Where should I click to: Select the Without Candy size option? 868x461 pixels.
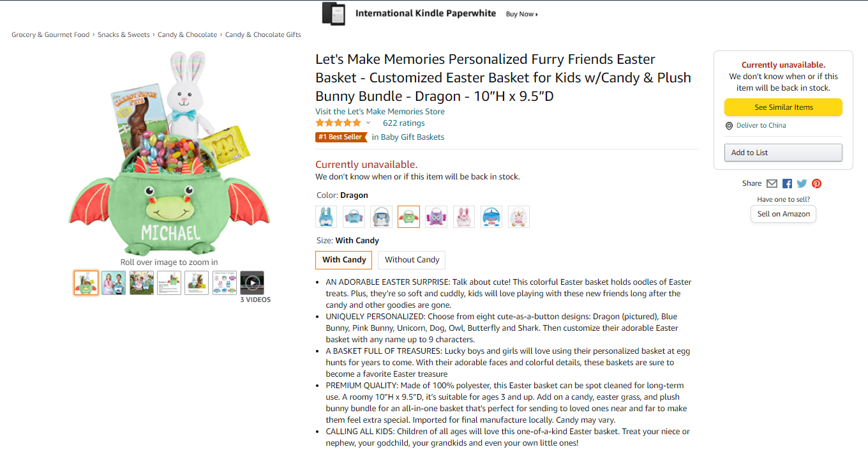coord(412,260)
